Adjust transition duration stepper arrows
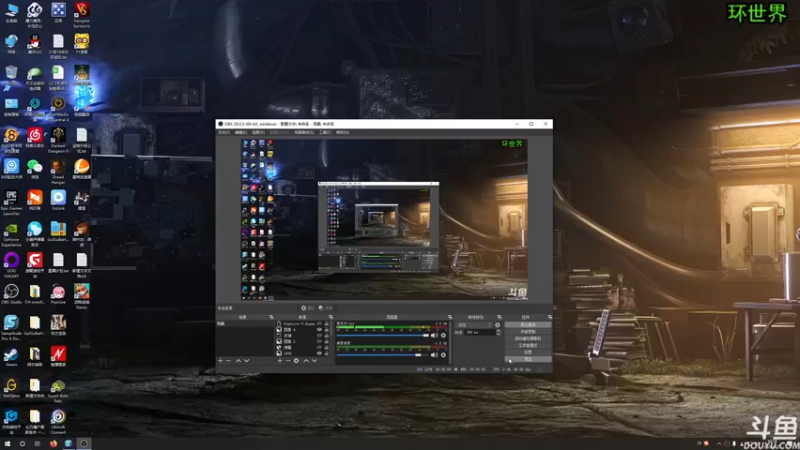Viewport: 800px width, 450px height. click(498, 332)
